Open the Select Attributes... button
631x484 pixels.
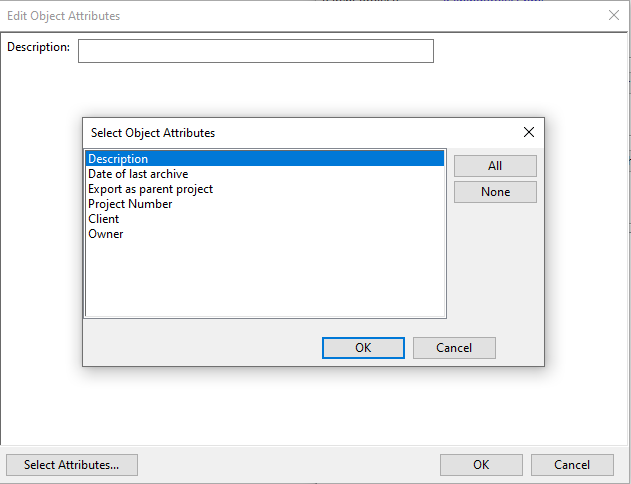pyautogui.click(x=72, y=465)
